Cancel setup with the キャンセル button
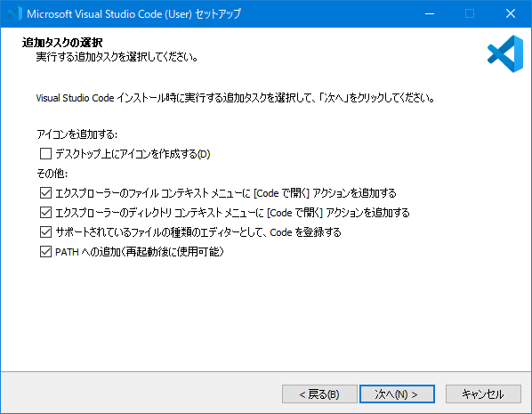 [483, 394]
